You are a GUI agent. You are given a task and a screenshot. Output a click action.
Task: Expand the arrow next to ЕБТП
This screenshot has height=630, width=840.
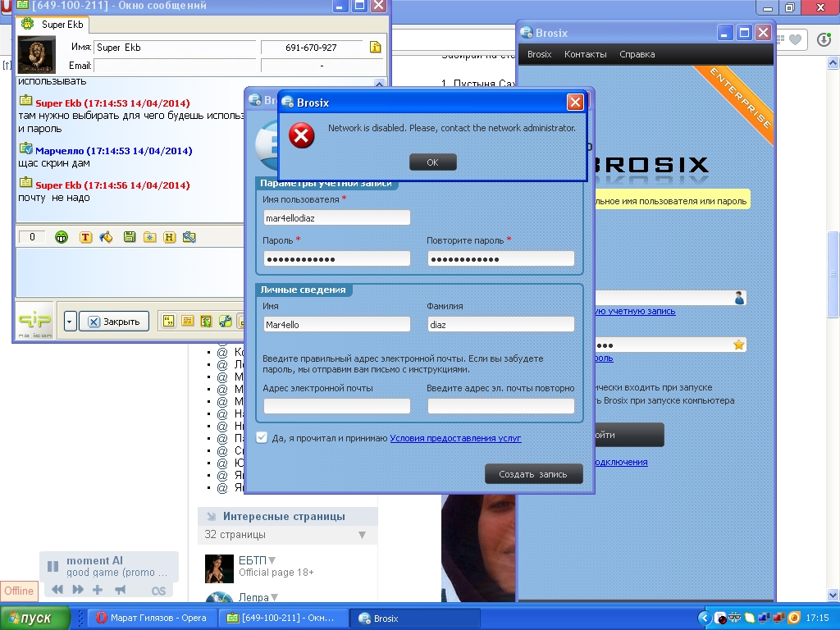[272, 561]
